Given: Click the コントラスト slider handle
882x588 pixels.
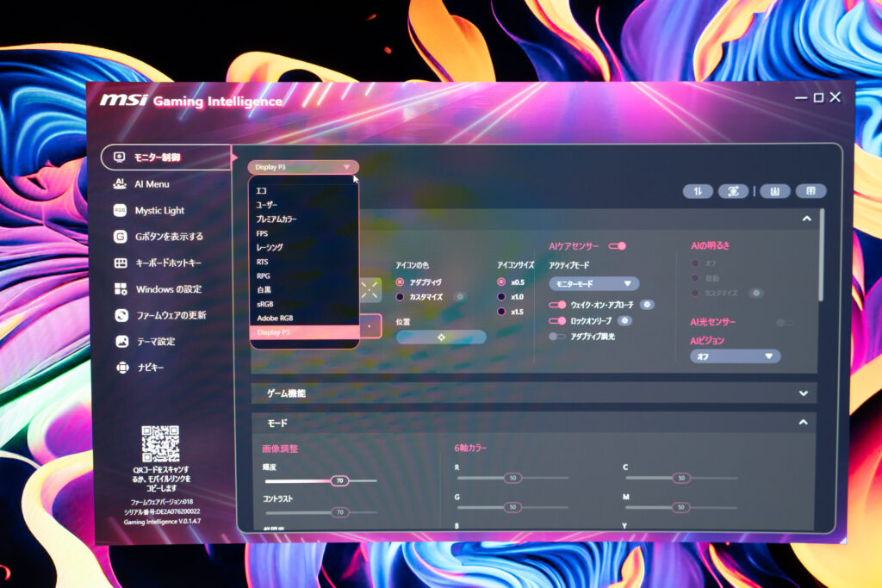Looking at the screenshot, I should click(339, 512).
